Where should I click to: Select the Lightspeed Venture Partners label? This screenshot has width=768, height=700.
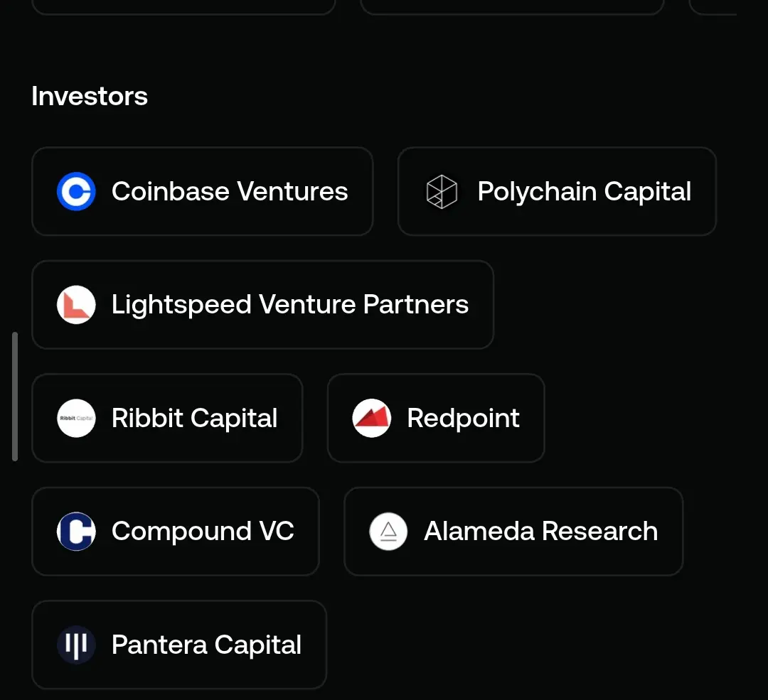[x=290, y=304]
